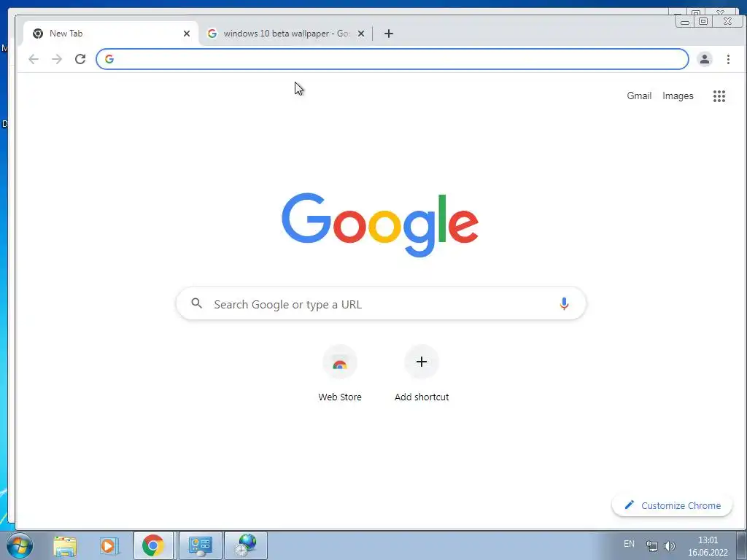This screenshot has height=560, width=747.
Task: Open the Gmail link
Action: coord(639,96)
